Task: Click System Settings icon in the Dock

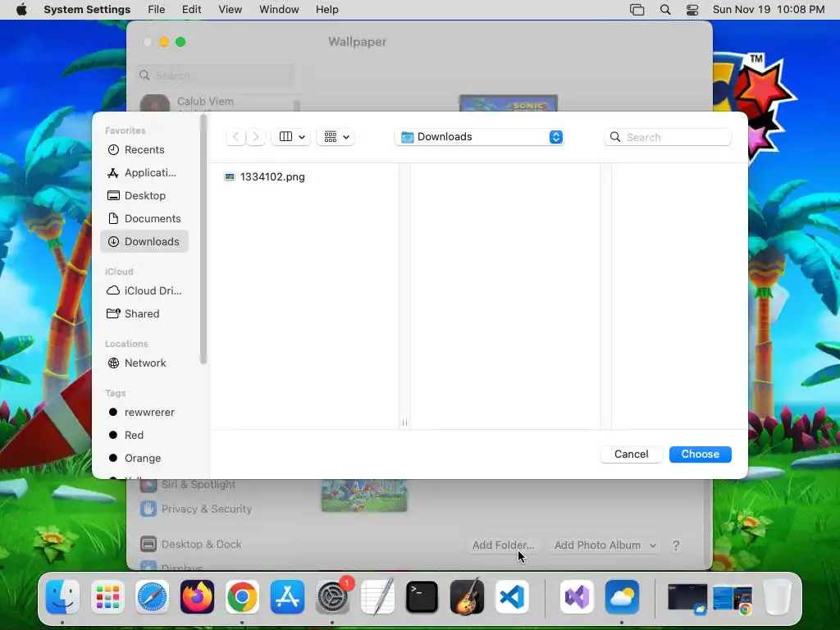Action: click(332, 596)
